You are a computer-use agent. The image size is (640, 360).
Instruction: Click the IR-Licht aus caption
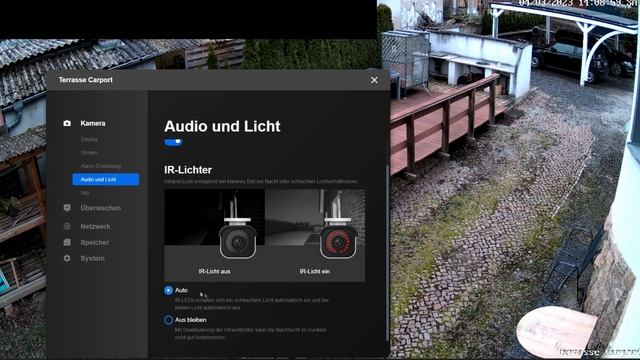coord(214,271)
